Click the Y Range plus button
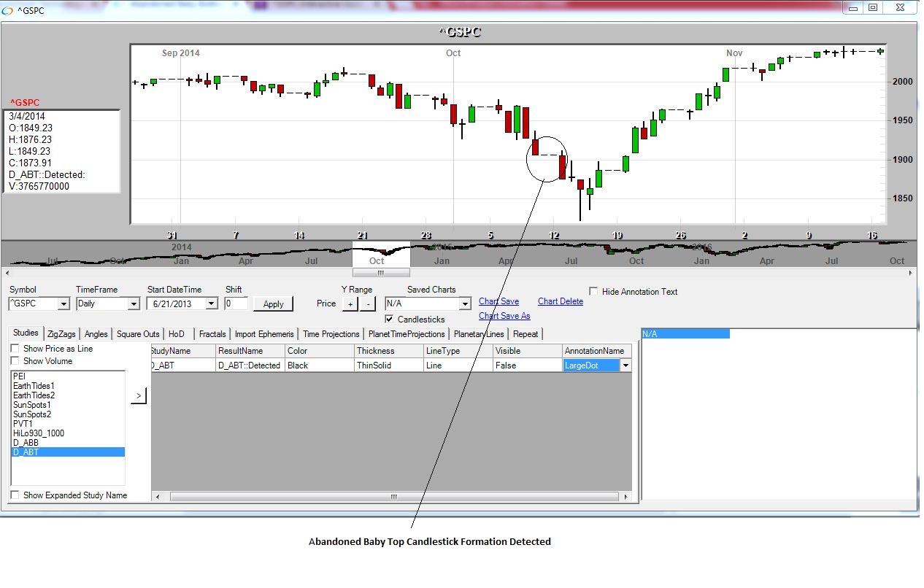 [x=350, y=303]
